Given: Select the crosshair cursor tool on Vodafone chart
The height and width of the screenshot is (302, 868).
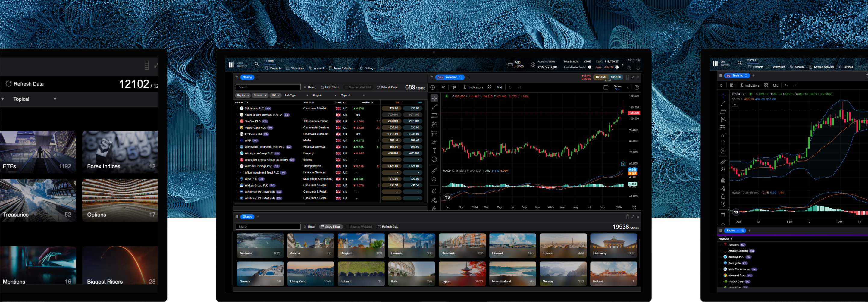Looking at the screenshot, I should [x=434, y=98].
